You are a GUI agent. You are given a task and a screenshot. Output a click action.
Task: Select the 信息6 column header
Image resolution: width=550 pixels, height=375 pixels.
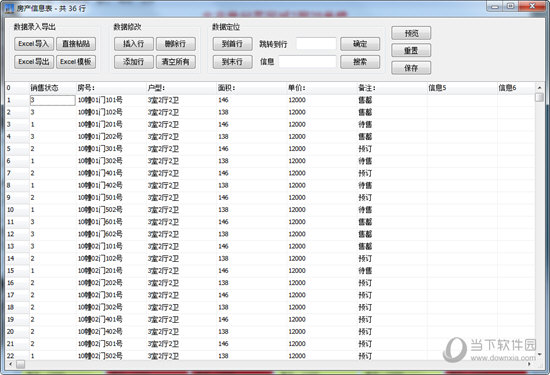[516, 88]
